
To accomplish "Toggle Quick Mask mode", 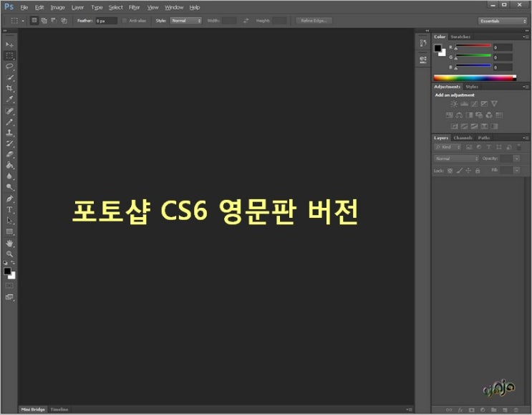I will pos(9,285).
